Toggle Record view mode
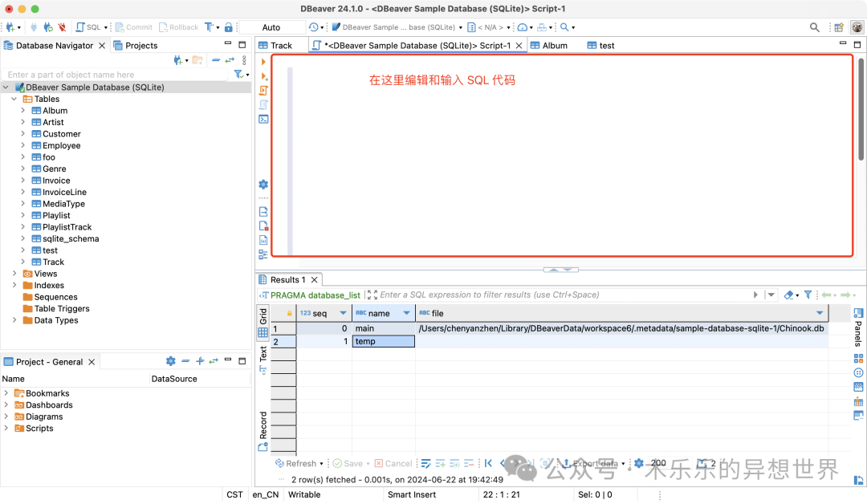 coord(263,431)
